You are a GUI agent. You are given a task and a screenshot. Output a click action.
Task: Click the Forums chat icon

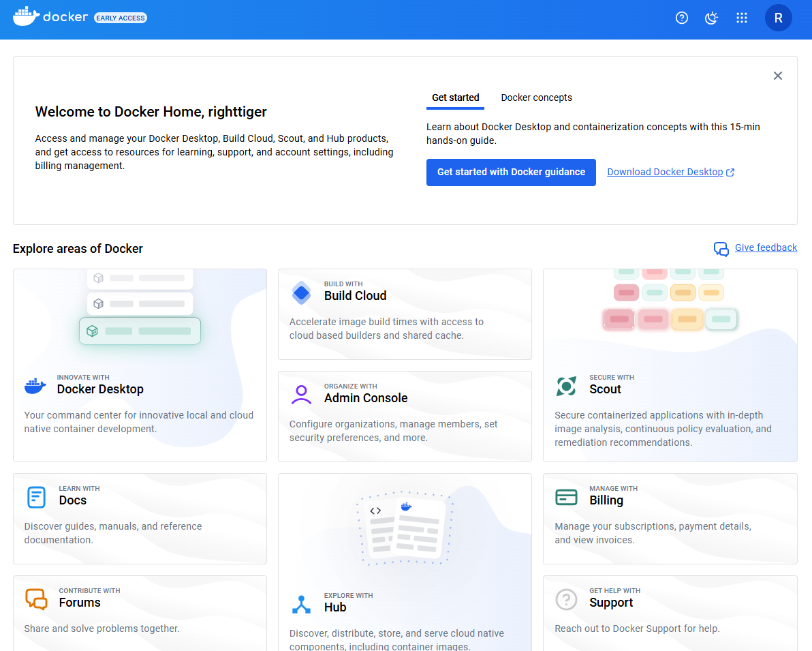pyautogui.click(x=36, y=599)
